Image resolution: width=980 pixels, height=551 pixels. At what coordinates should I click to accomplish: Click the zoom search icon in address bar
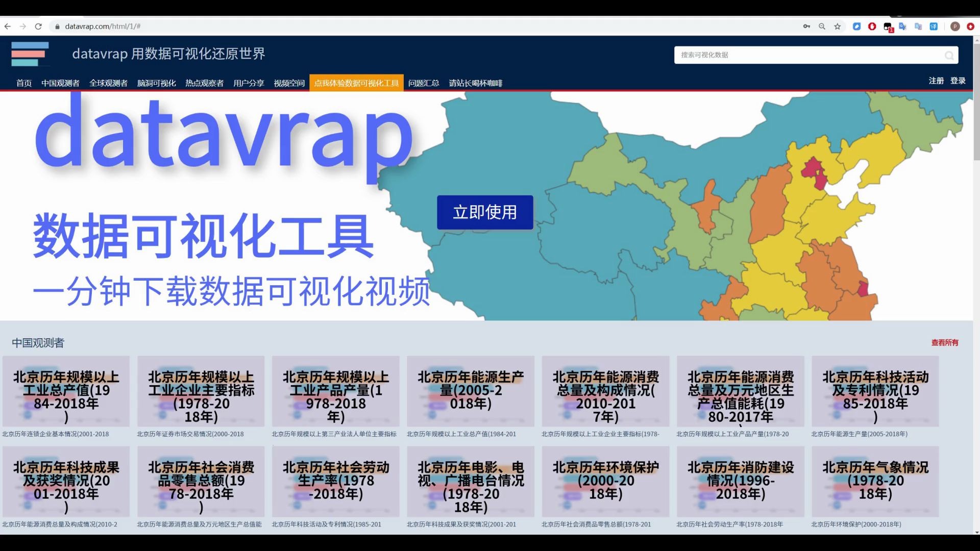(x=822, y=26)
